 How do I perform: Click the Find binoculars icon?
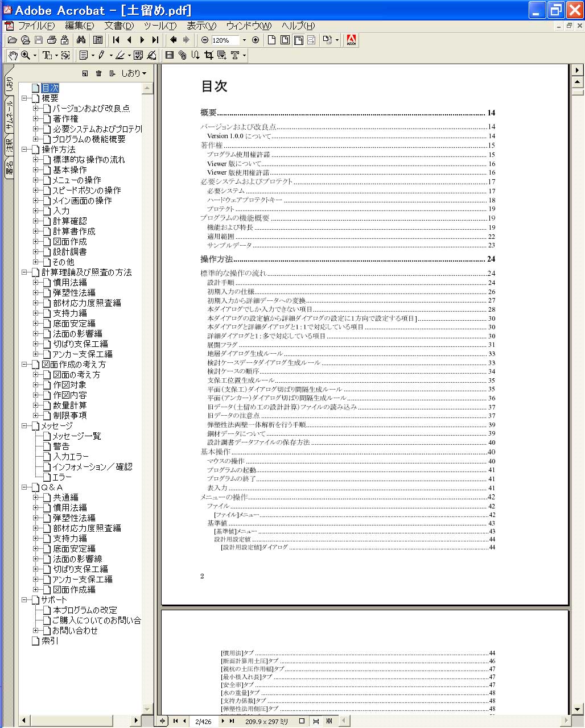point(81,40)
